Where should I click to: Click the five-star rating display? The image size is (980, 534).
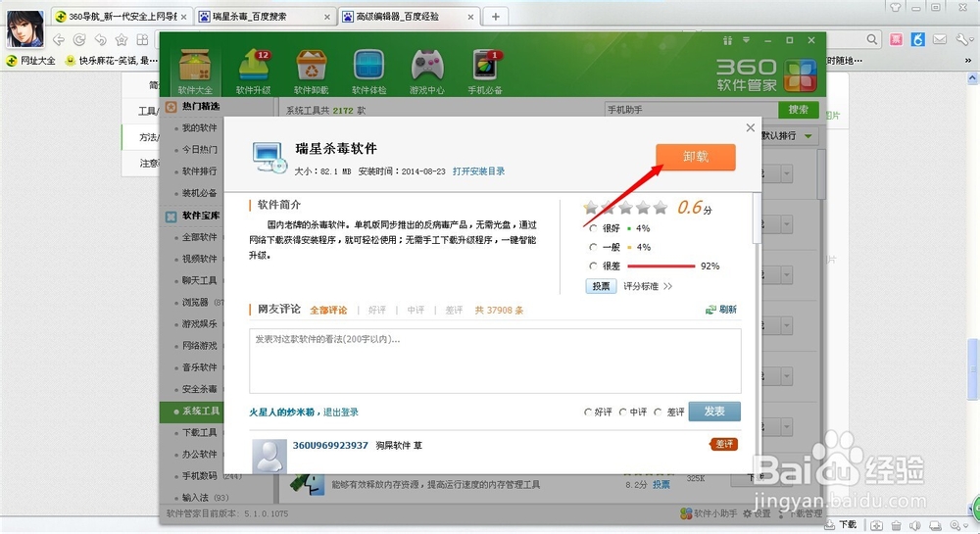coord(625,208)
